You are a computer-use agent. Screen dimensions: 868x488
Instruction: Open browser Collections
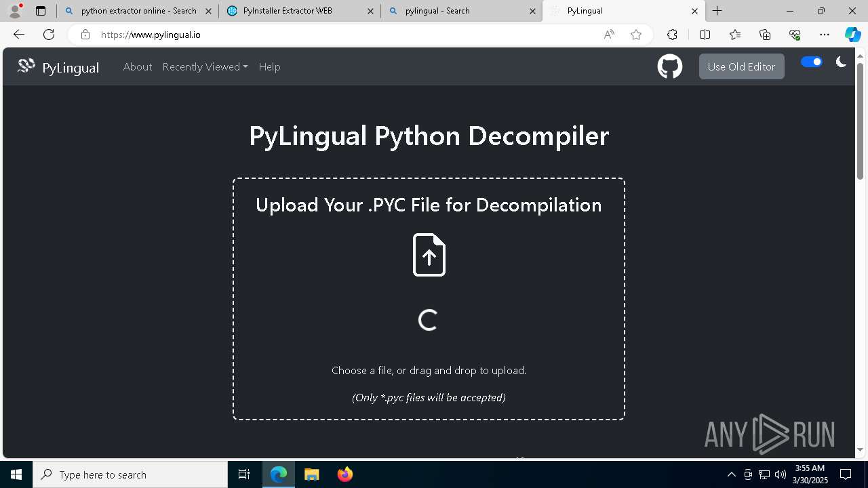765,35
